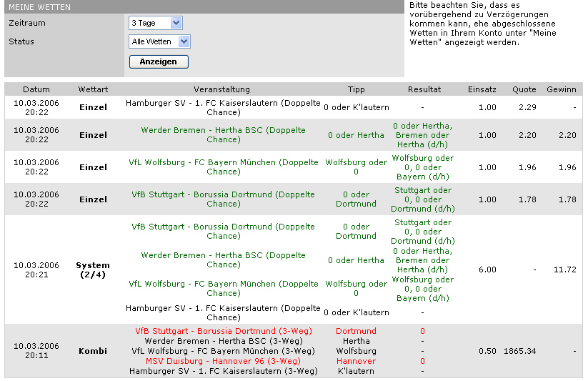Click the Zeitraum label
This screenshot has width=588, height=381.
(27, 23)
